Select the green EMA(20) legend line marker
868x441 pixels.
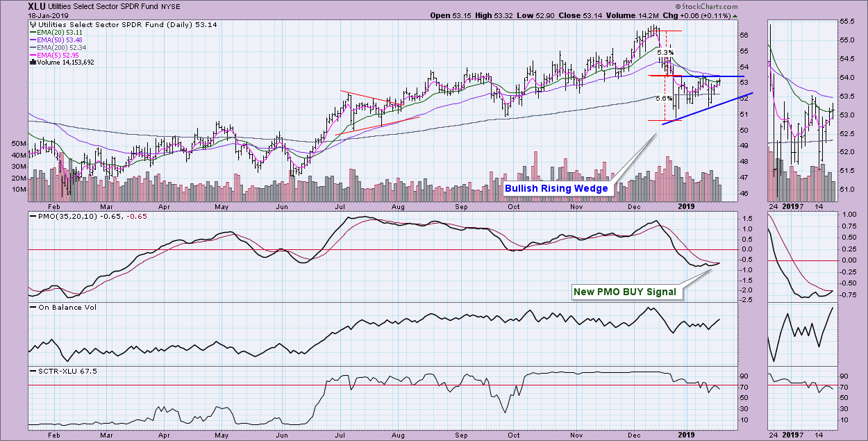[33, 33]
